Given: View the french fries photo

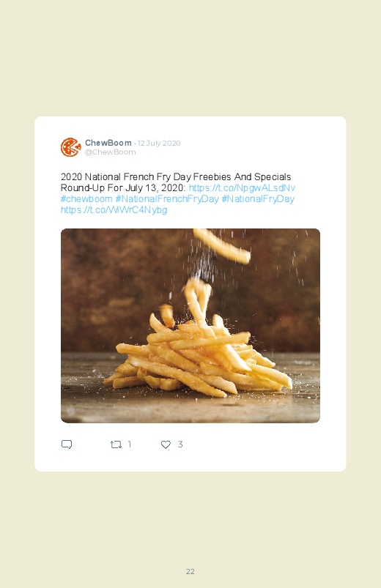Looking at the screenshot, I should point(190,326).
